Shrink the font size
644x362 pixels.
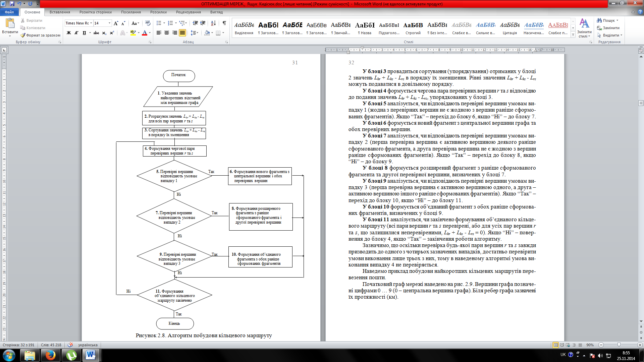click(x=123, y=23)
